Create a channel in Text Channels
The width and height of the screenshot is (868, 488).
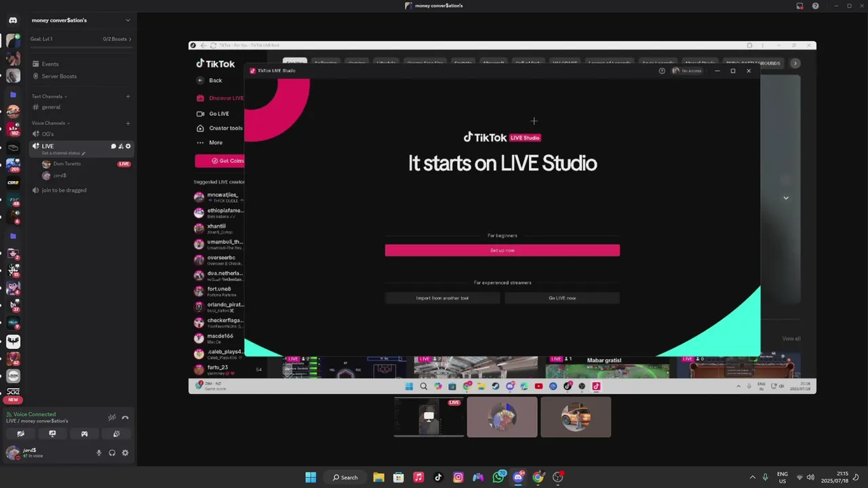pos(127,96)
